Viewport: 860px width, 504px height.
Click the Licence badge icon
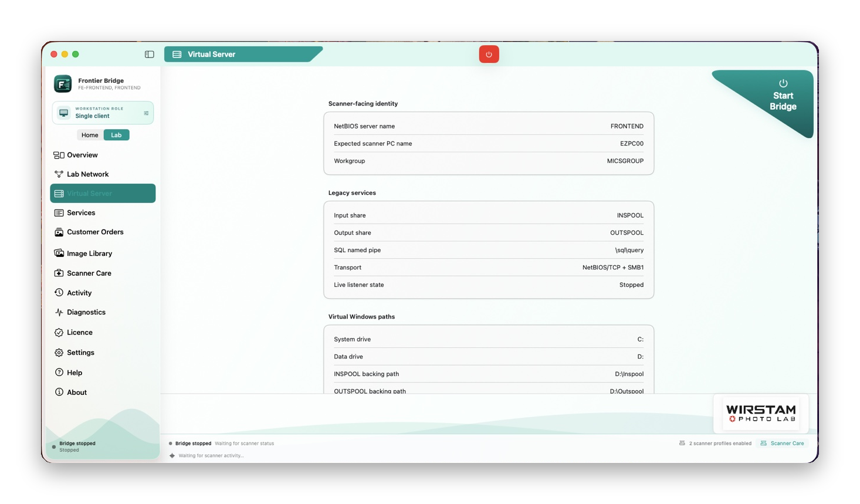coord(59,333)
